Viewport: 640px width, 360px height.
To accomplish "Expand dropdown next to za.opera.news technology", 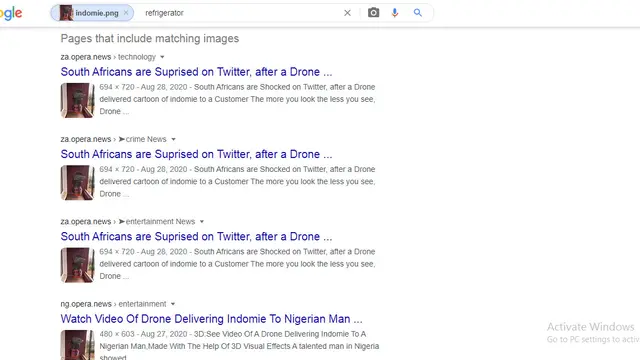I will pyautogui.click(x=162, y=57).
